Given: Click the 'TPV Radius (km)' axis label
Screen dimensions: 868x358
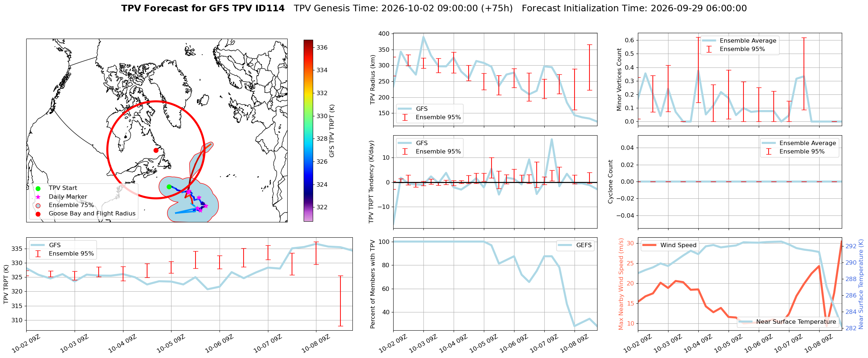Looking at the screenshot, I should tap(372, 79).
